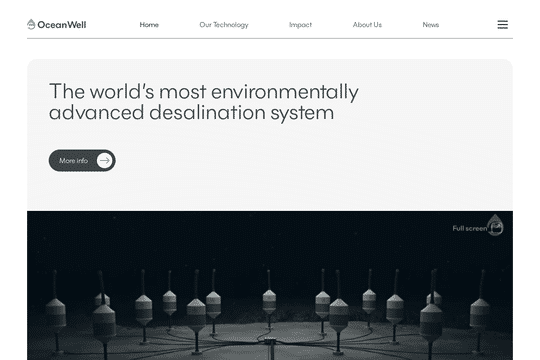Viewport: 540px width, 360px height.
Task: Click the desalination headline text
Action: pyautogui.click(x=204, y=102)
